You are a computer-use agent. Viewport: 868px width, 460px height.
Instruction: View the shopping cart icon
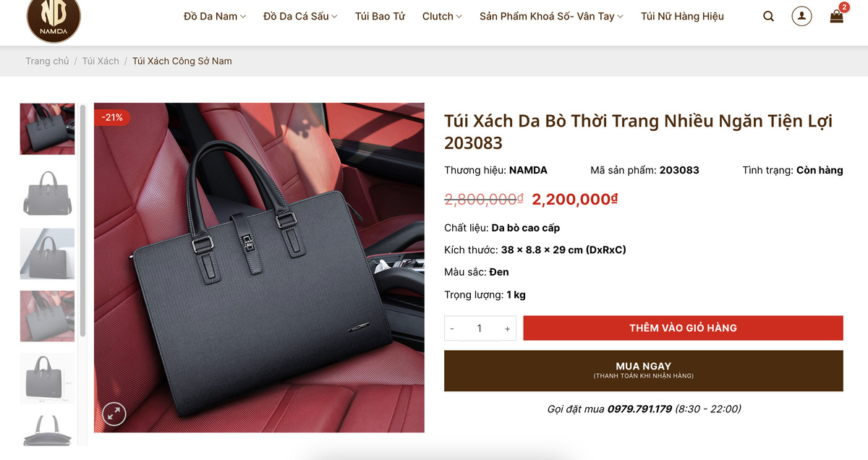[x=837, y=16]
